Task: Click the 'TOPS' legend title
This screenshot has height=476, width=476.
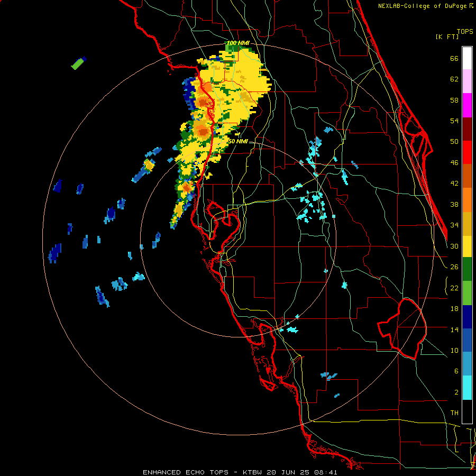Action: pyautogui.click(x=465, y=31)
